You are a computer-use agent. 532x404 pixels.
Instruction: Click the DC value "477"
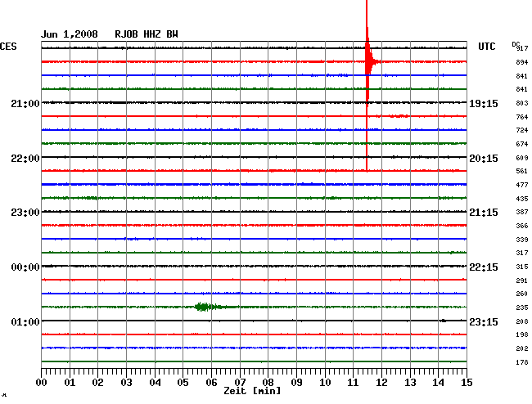click(522, 185)
